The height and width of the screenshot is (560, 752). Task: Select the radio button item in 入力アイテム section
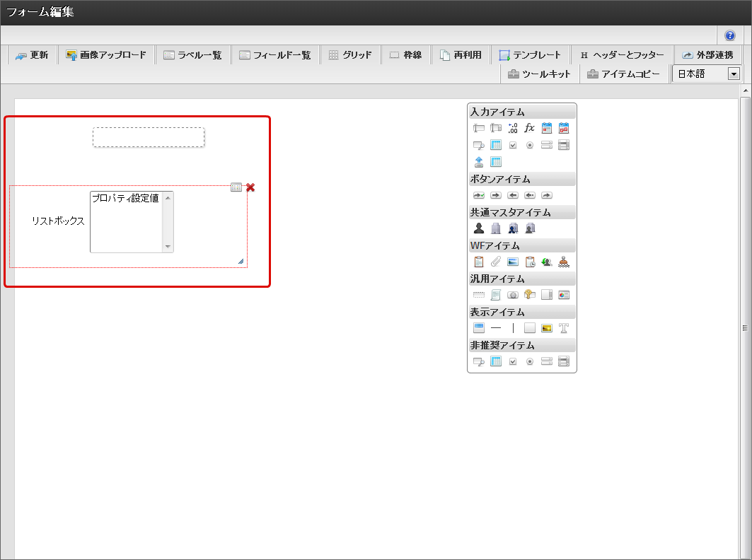(529, 145)
